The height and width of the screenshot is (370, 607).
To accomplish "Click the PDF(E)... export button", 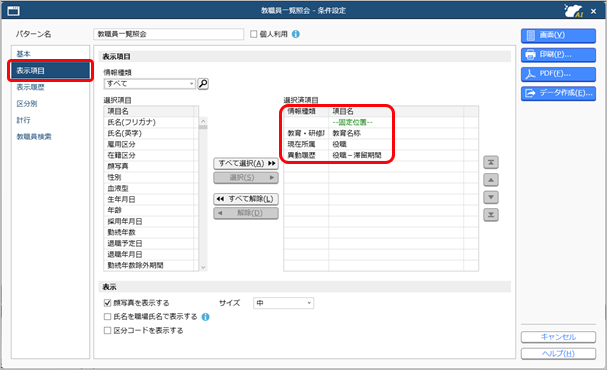I will pos(558,74).
